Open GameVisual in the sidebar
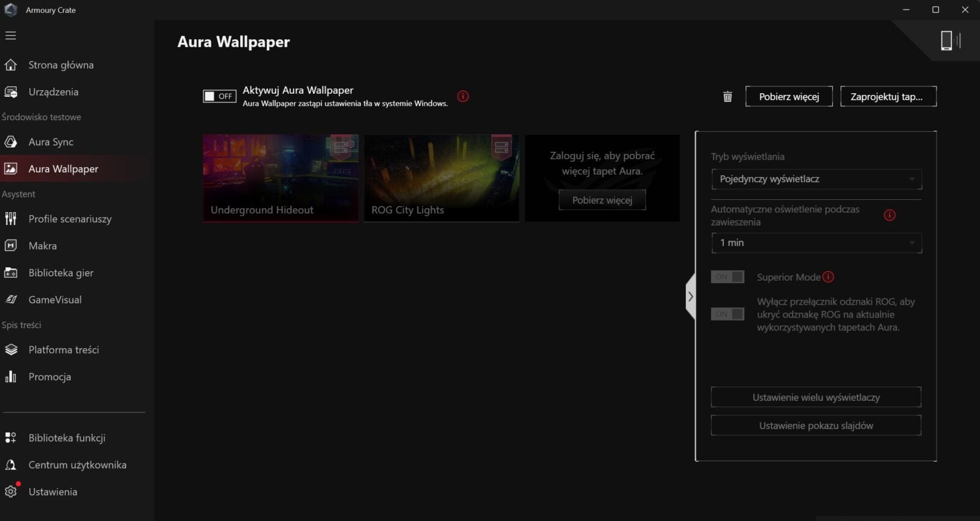This screenshot has width=980, height=521. (55, 300)
